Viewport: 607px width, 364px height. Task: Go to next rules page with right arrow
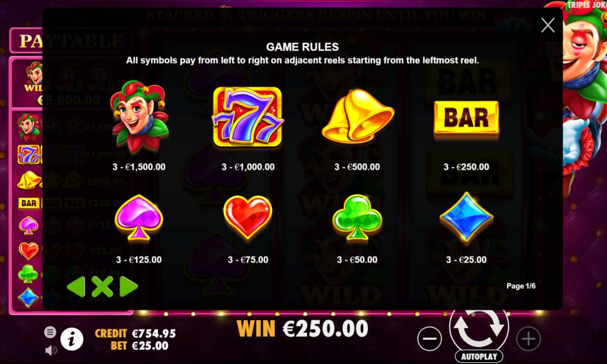click(x=129, y=286)
